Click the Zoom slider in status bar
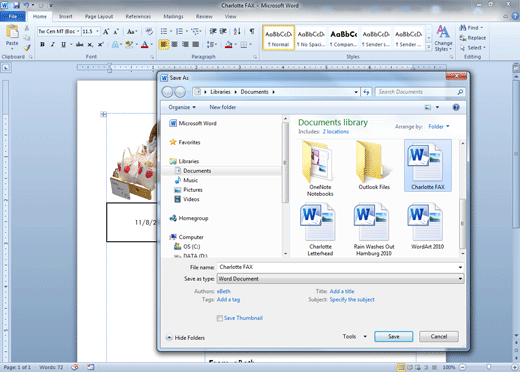The height and width of the screenshot is (372, 520). pos(488,367)
